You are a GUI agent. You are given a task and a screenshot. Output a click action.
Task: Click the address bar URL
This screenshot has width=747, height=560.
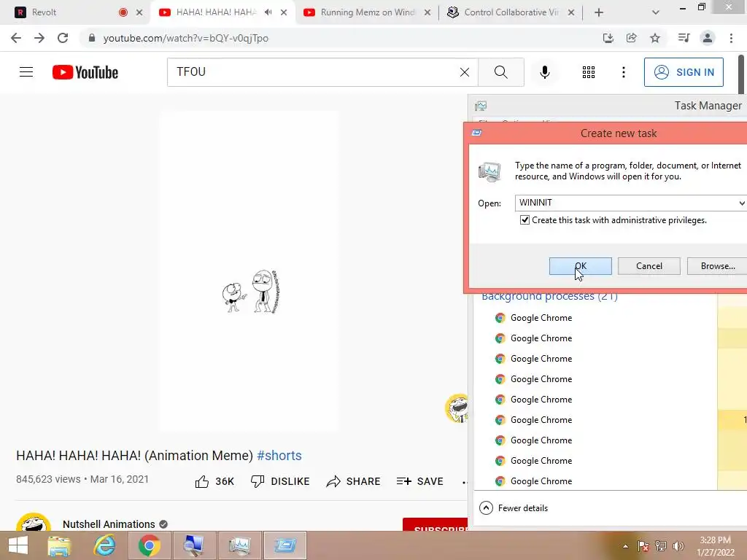[186, 38]
